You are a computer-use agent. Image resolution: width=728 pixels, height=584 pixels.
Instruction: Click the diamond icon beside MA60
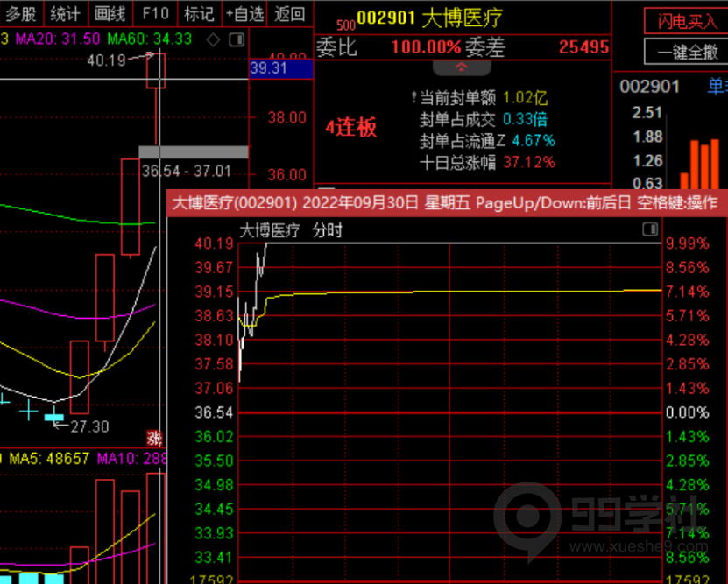click(214, 39)
